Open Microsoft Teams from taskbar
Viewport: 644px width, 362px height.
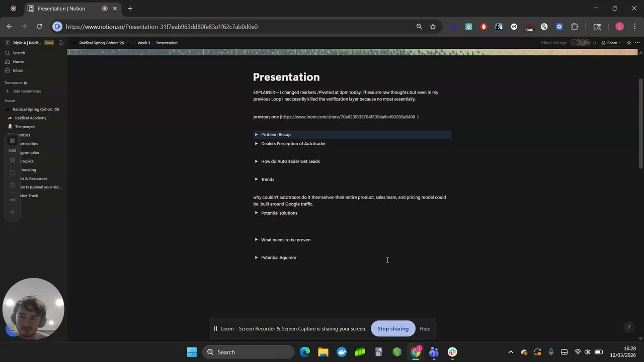click(434, 352)
